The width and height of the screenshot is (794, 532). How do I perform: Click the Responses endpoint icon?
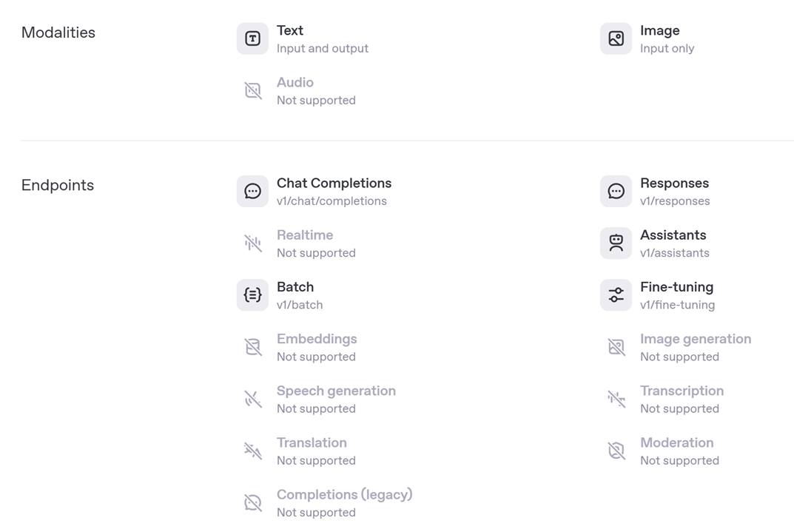pyautogui.click(x=616, y=191)
